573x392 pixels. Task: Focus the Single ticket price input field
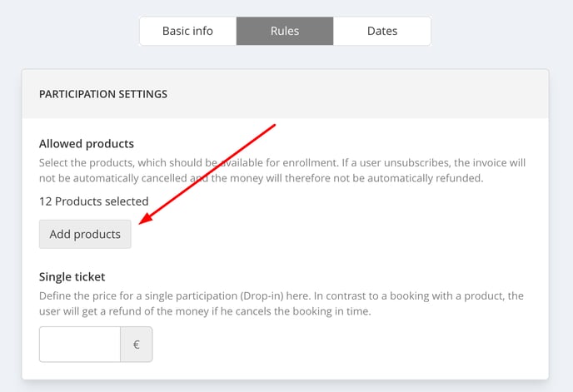click(80, 344)
